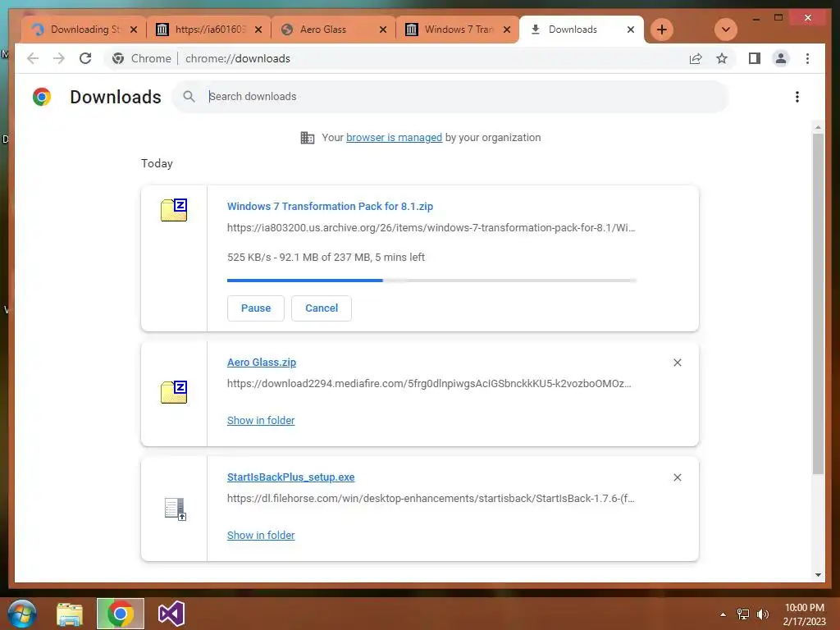Screen dimensions: 840x630
Task: Show Aero Glass.zip in folder
Action: tap(261, 421)
